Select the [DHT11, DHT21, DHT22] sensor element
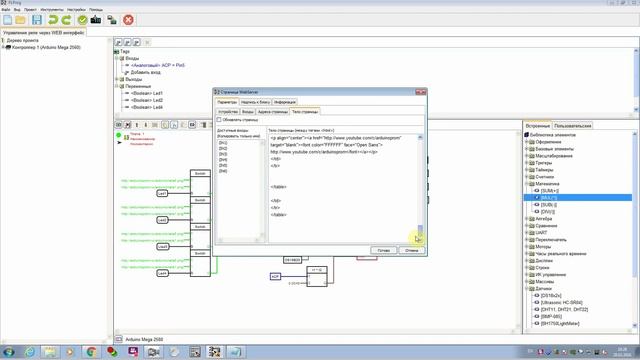The width and height of the screenshot is (640, 360). [x=564, y=309]
